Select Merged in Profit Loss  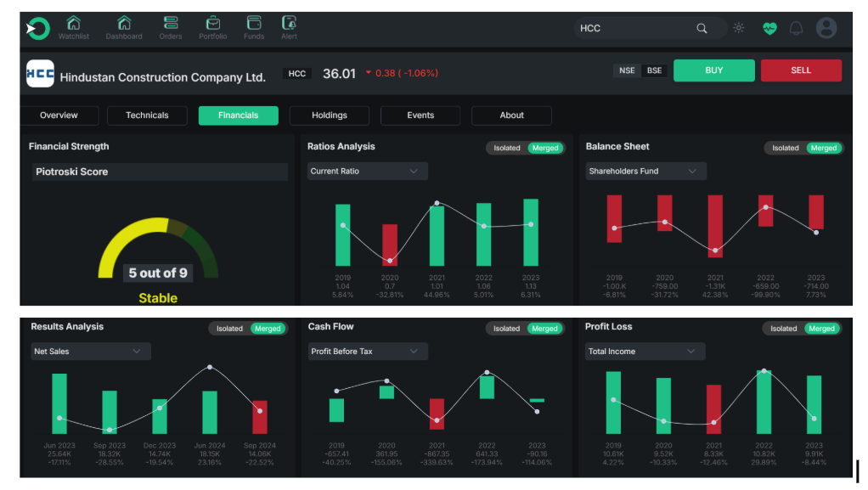pyautogui.click(x=821, y=329)
